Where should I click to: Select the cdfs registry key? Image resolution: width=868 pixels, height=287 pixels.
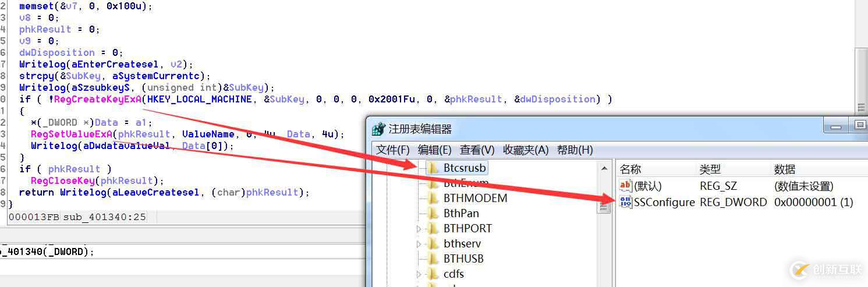[x=454, y=274]
